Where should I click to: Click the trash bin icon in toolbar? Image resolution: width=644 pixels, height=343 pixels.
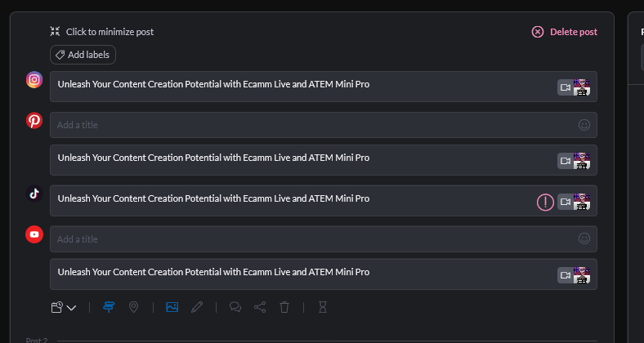tap(284, 307)
